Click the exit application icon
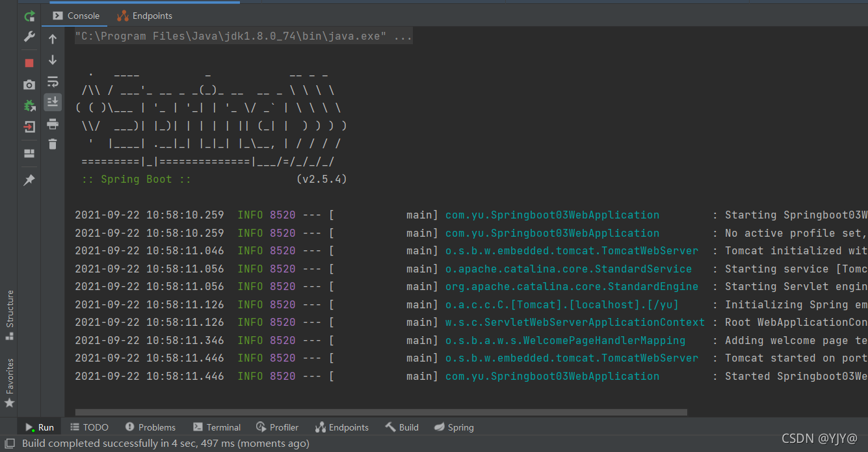Viewport: 868px width, 452px height. coord(29,127)
